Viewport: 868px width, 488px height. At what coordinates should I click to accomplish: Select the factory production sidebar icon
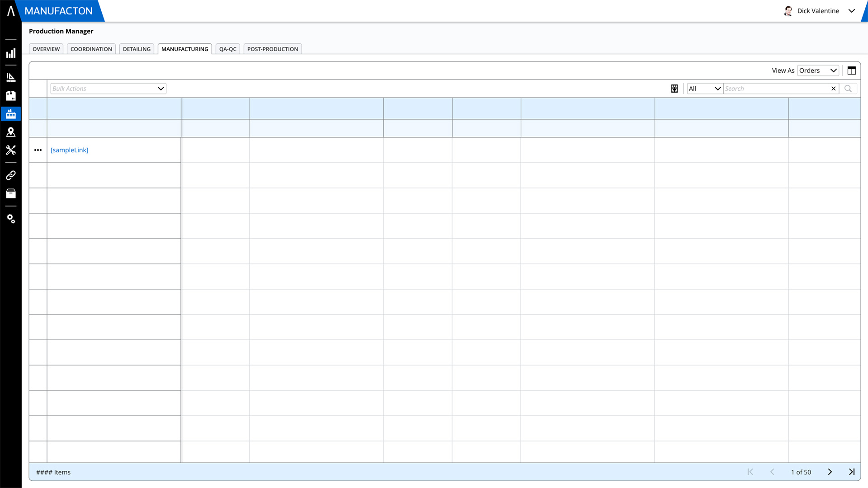11,114
